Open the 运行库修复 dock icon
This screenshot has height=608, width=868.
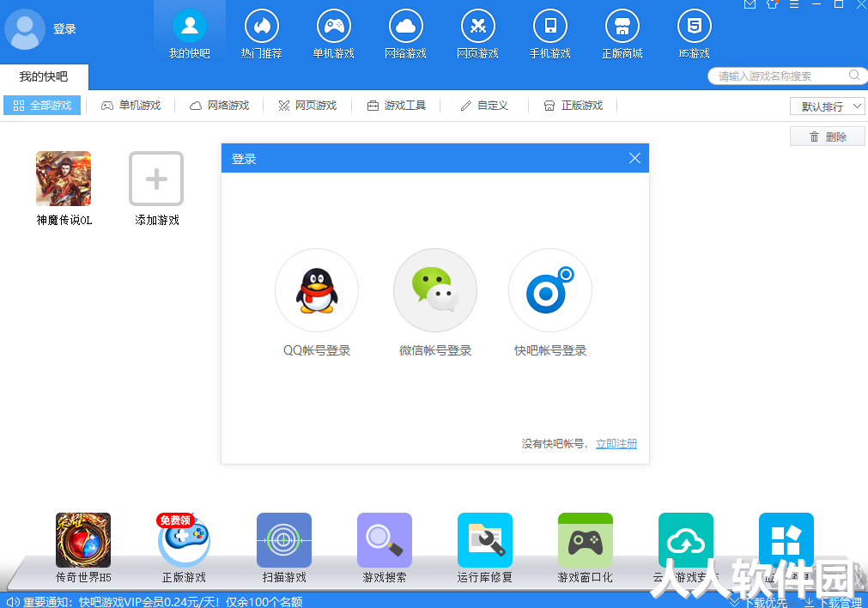[485, 540]
